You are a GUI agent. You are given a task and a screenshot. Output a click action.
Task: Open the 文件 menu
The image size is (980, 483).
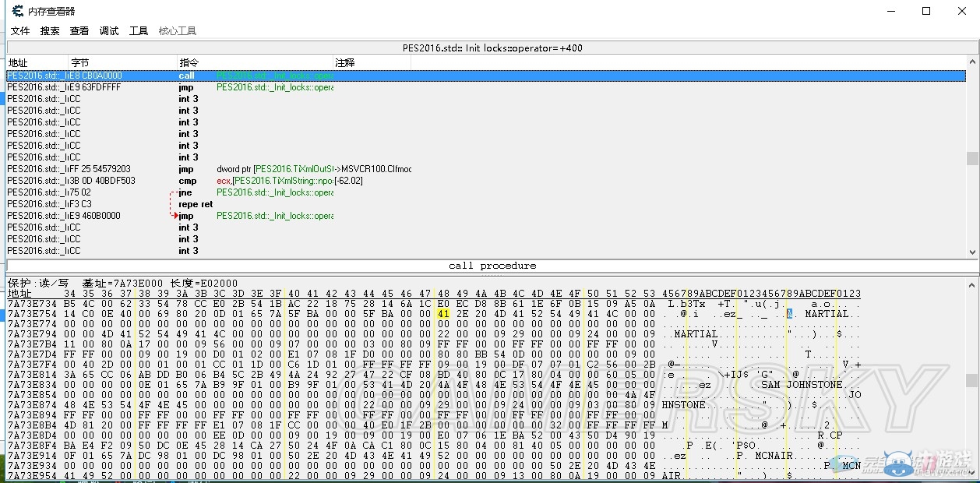[20, 31]
